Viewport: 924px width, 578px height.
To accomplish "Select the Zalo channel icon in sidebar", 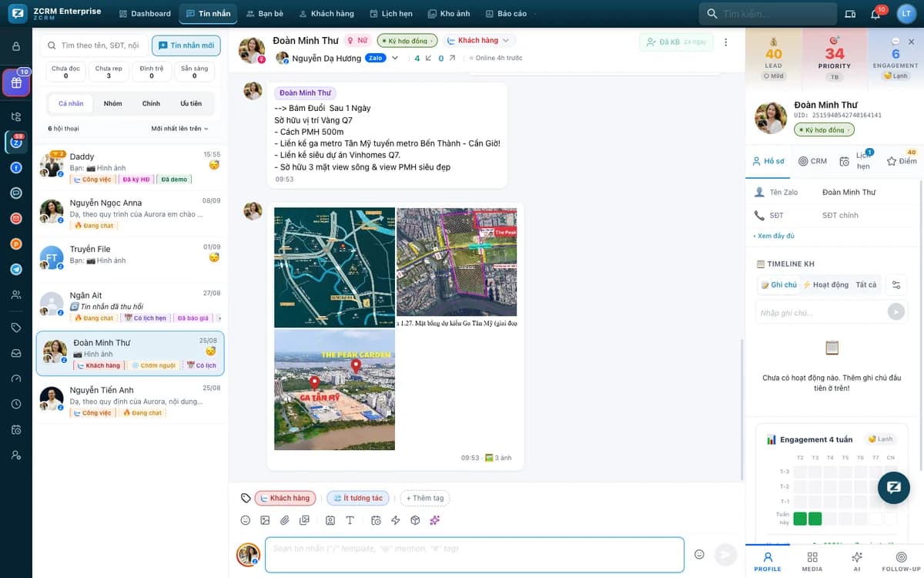I will [x=16, y=142].
